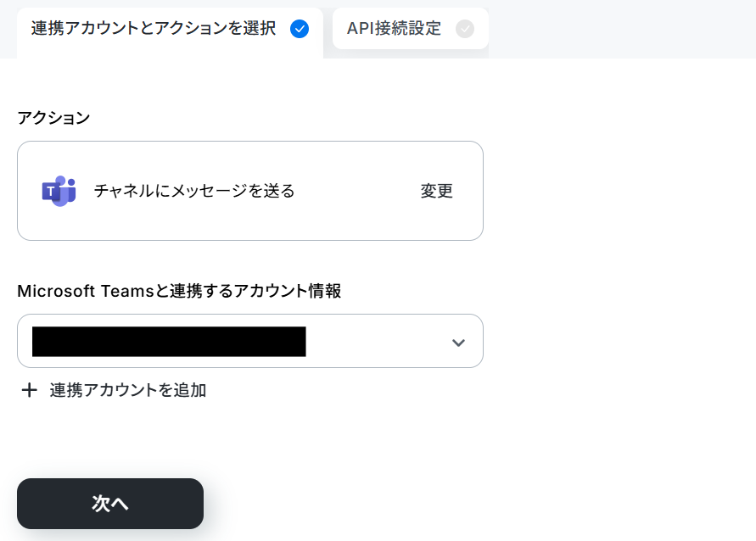Click the API接続設定 tab label text
The height and width of the screenshot is (541, 756).
tap(394, 29)
